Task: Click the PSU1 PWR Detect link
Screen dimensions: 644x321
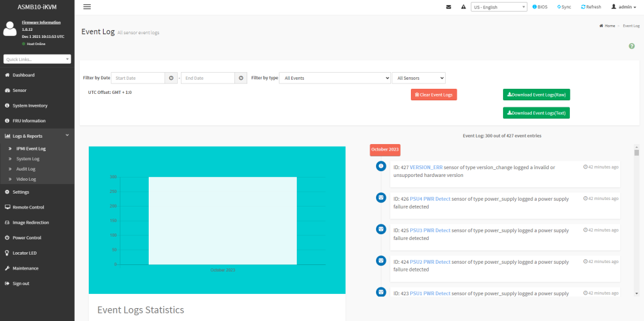Action: point(430,293)
